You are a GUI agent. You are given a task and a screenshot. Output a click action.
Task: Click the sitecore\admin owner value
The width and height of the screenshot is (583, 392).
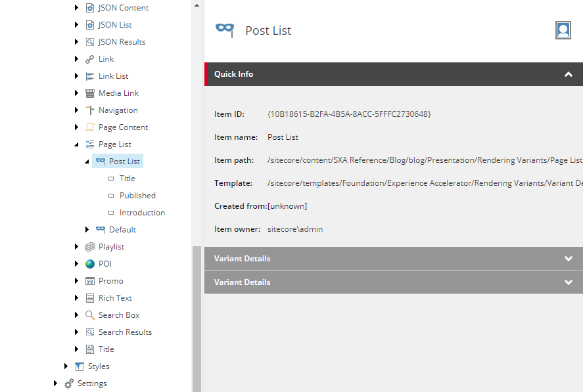[x=295, y=229]
